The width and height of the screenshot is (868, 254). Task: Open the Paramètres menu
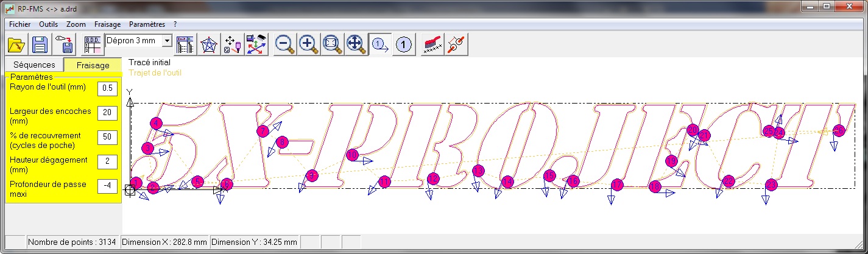click(147, 24)
